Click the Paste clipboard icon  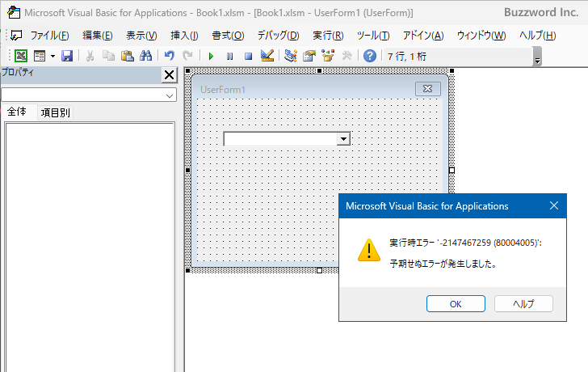128,56
